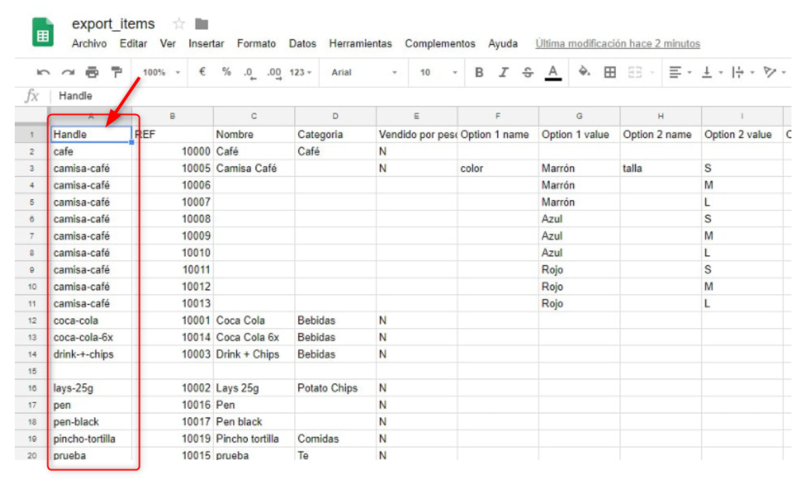Toggle italic formatting
Viewport: 800px width, 495px height.
click(x=502, y=73)
